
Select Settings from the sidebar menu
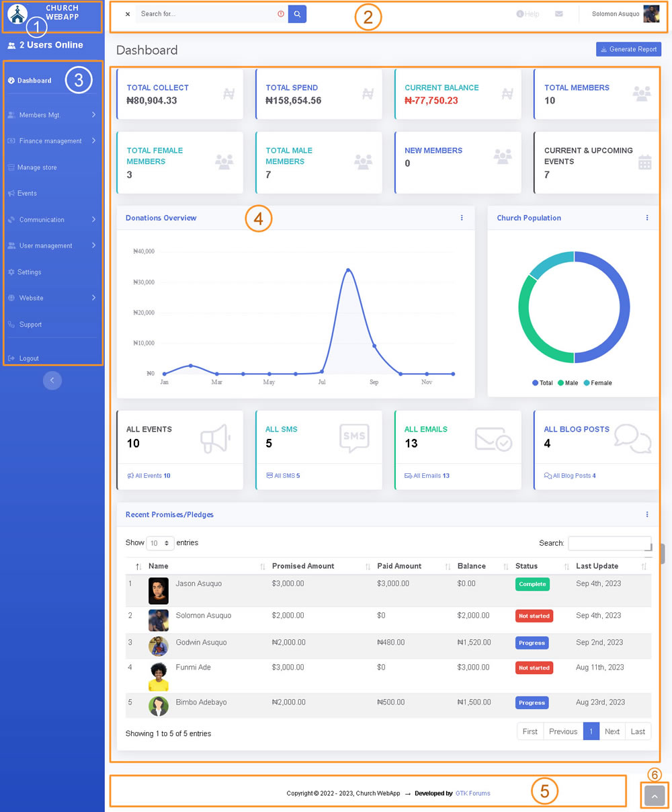point(29,272)
